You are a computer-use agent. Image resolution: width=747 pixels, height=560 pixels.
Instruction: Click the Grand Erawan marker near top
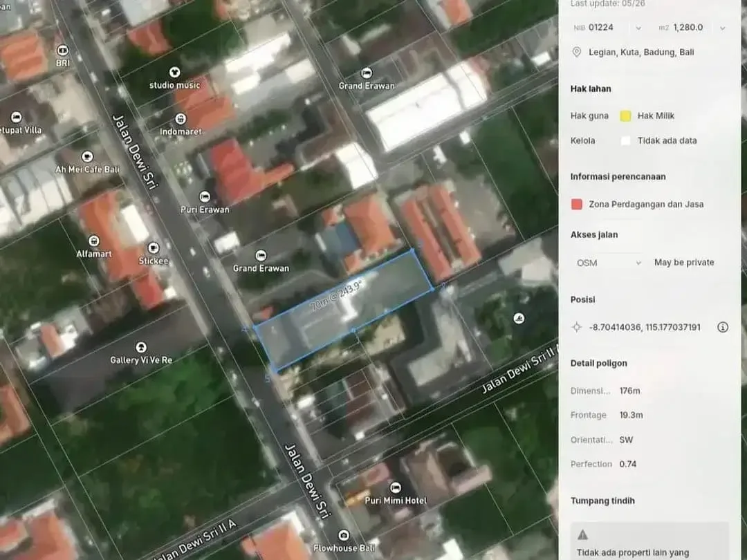coord(367,73)
